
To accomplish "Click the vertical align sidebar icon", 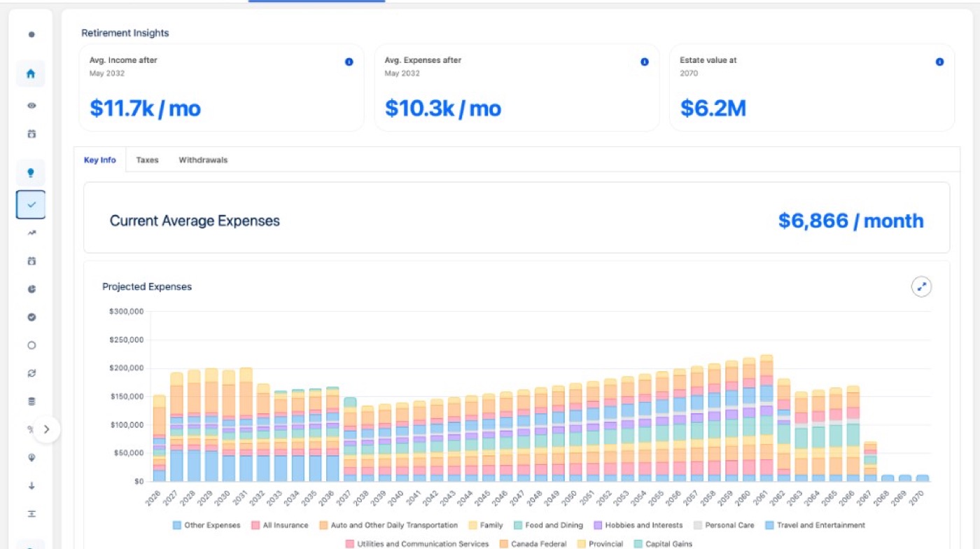I will [31, 513].
